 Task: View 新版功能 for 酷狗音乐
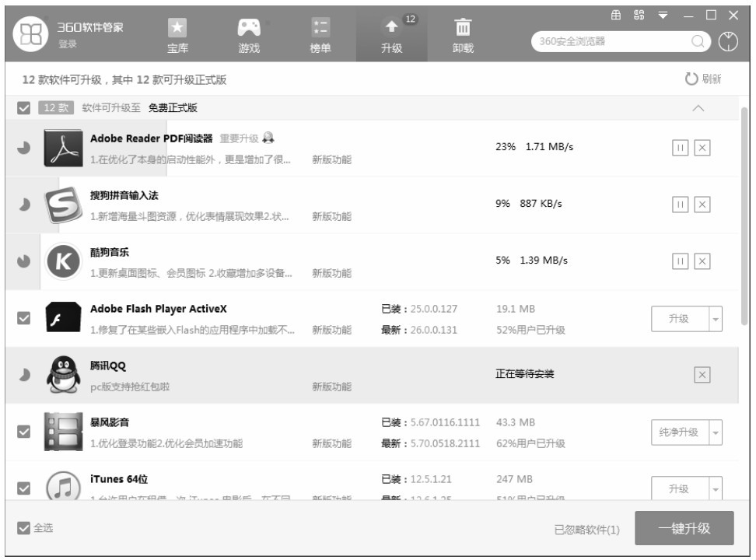331,274
